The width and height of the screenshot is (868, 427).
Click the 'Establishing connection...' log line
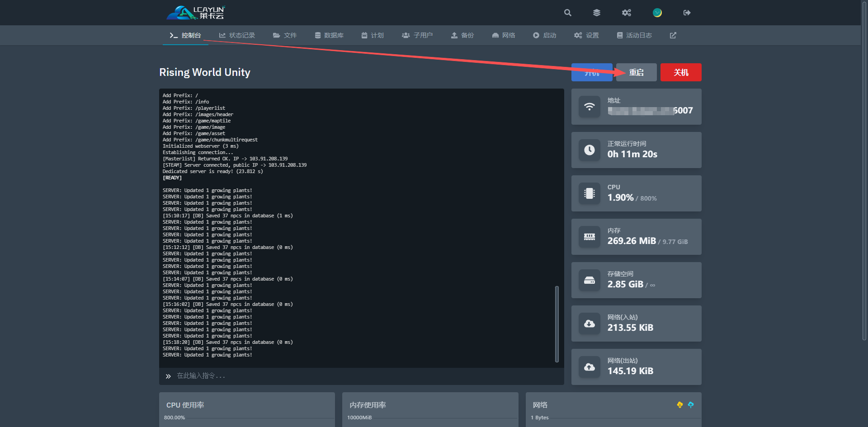point(198,152)
